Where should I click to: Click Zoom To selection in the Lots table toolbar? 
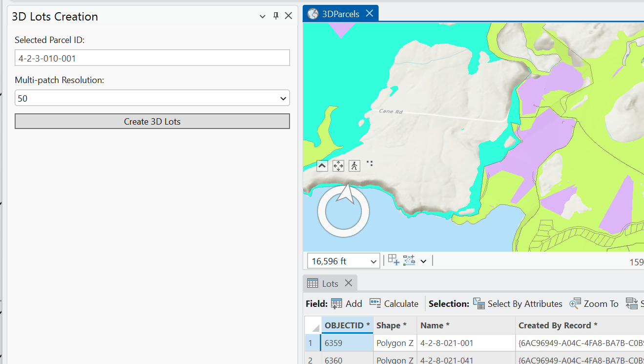coord(594,303)
